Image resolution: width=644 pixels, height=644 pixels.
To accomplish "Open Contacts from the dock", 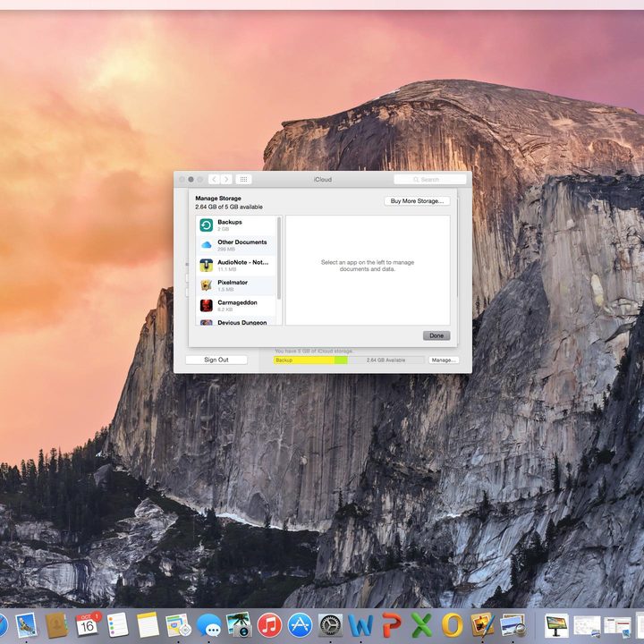I will point(56,625).
